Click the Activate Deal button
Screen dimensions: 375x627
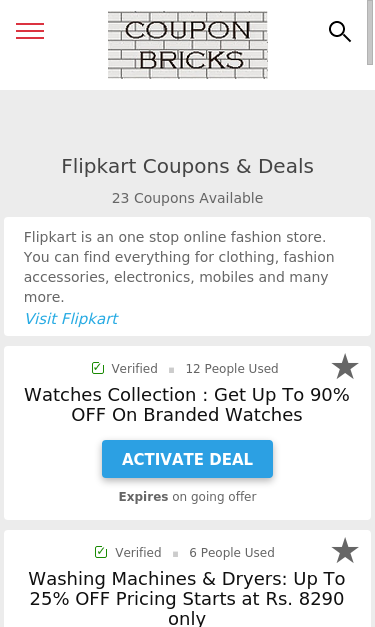click(x=188, y=459)
